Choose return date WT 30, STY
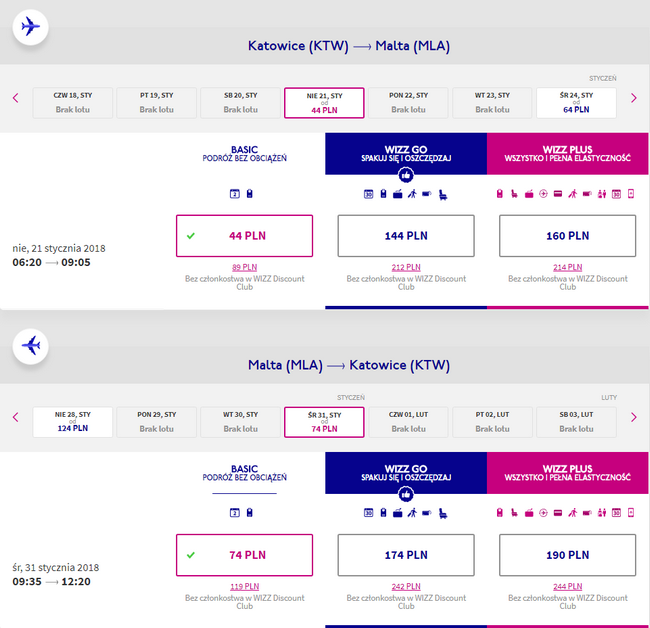The width and height of the screenshot is (650, 628). point(240,422)
